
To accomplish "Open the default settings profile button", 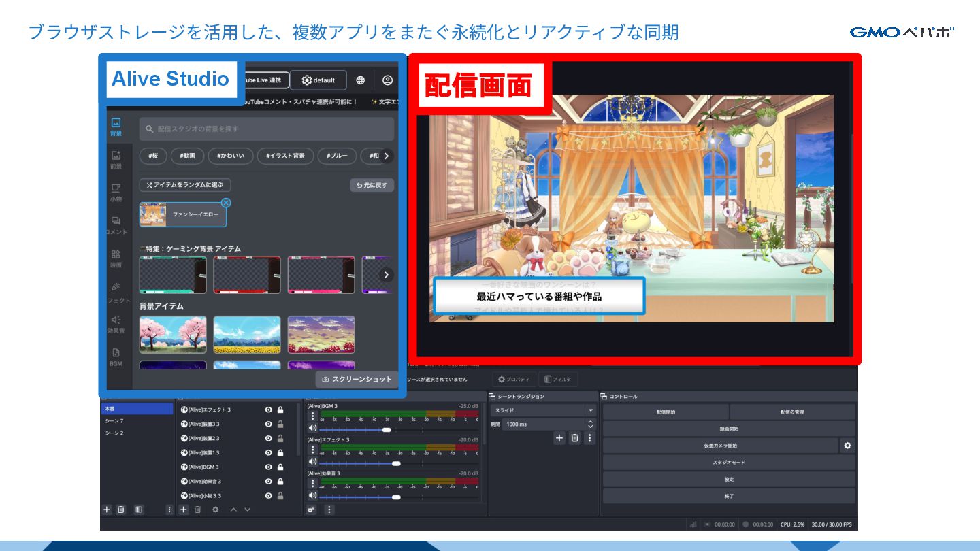I will [x=318, y=80].
